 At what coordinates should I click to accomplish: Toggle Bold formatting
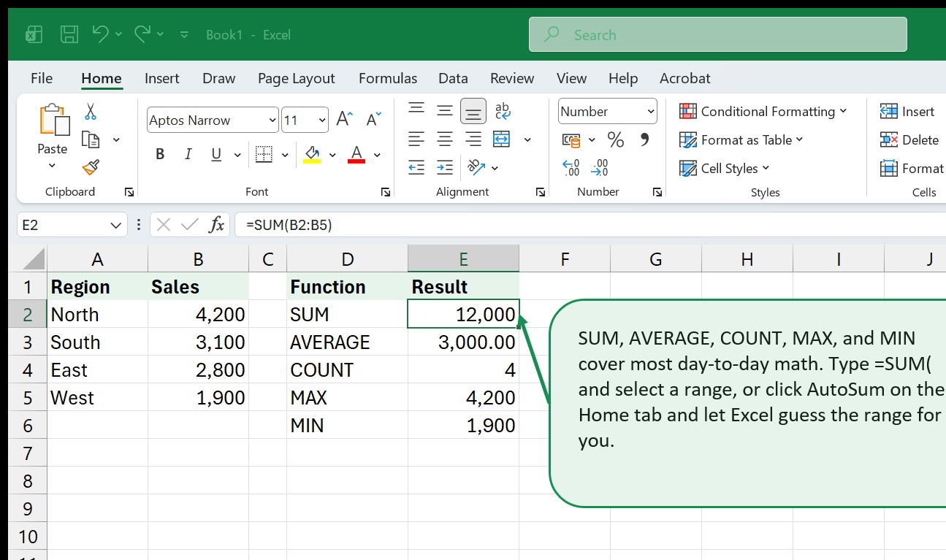click(160, 154)
